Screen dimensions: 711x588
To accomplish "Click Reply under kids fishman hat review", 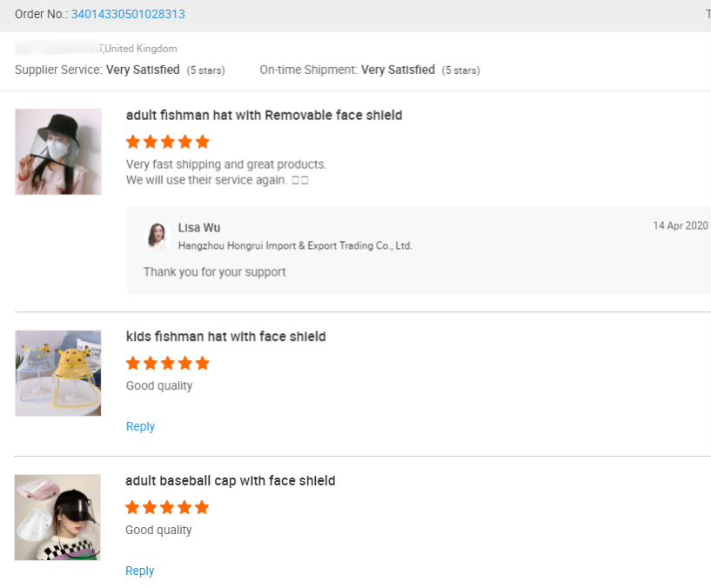I will [140, 426].
